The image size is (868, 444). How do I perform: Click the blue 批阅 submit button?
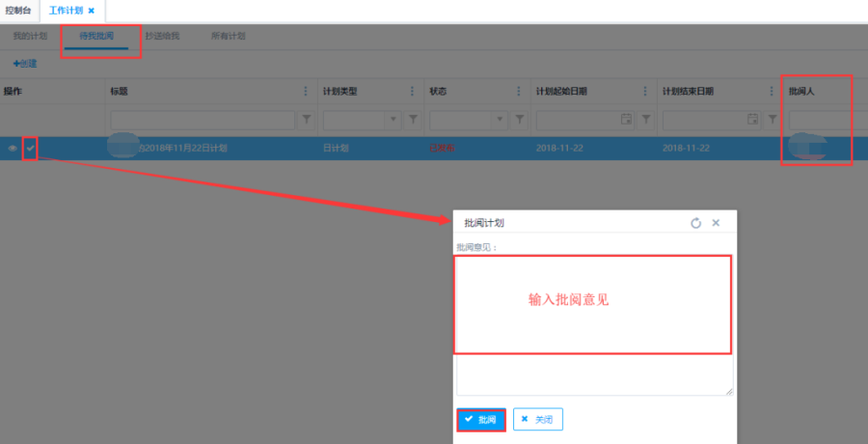480,420
